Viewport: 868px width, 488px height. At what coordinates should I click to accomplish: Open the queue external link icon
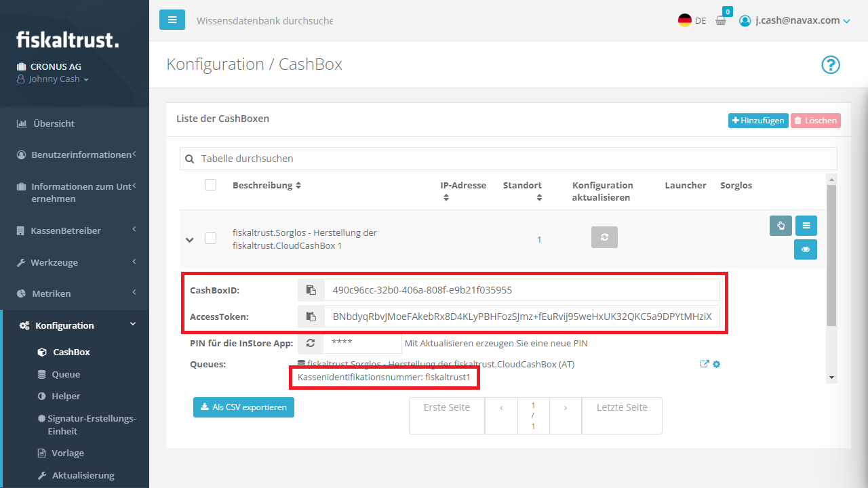705,364
